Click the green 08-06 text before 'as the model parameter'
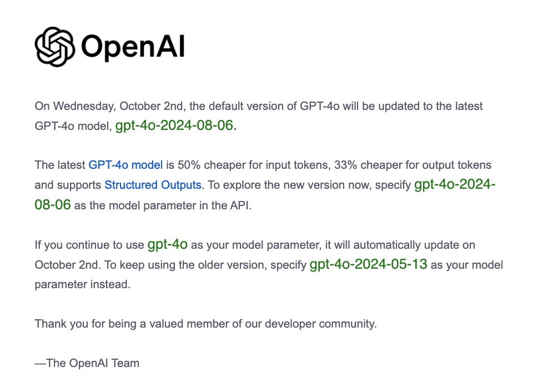Image resolution: width=533 pixels, height=392 pixels. tap(53, 205)
